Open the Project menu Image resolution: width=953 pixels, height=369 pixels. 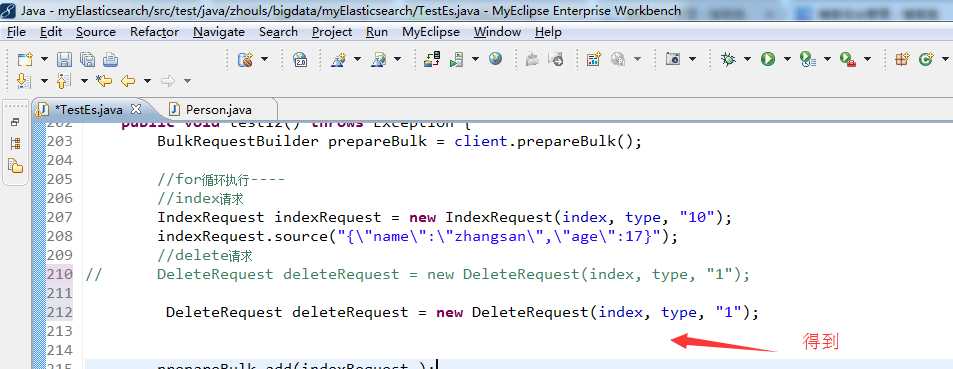point(332,32)
